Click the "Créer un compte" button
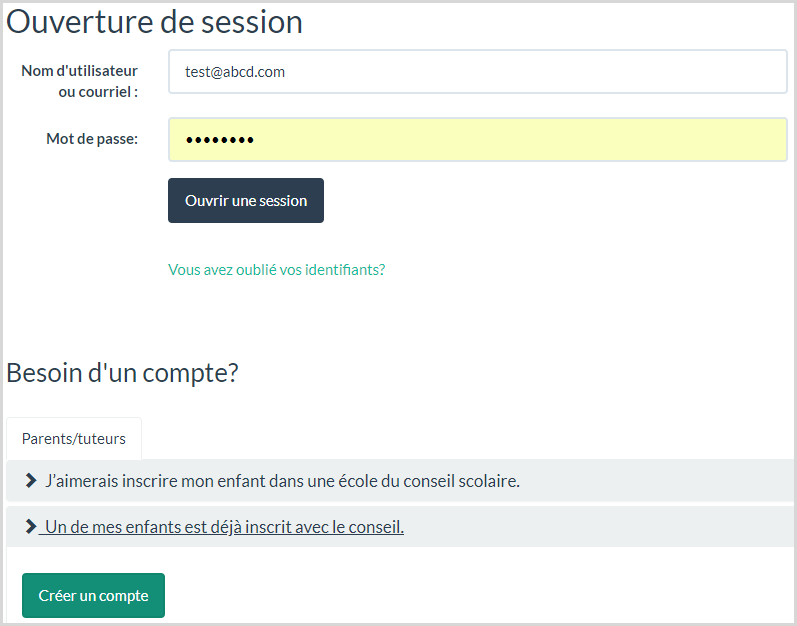Screen dimensions: 797x626 pyautogui.click(x=93, y=596)
